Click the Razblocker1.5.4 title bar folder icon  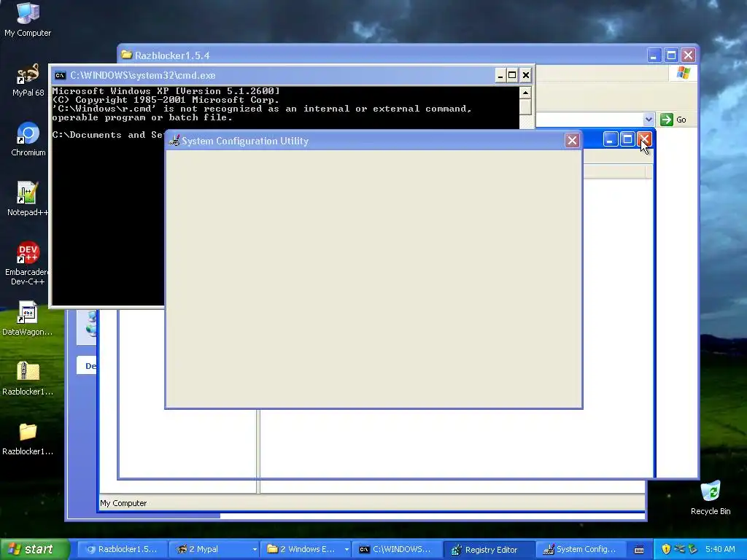click(126, 55)
